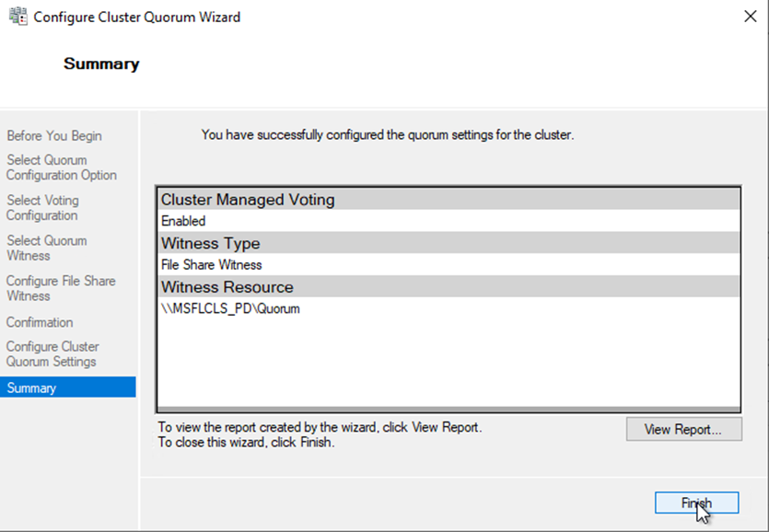Click the summary list horizontal scrollbar
Screen dimensions: 769x532
click(449, 410)
